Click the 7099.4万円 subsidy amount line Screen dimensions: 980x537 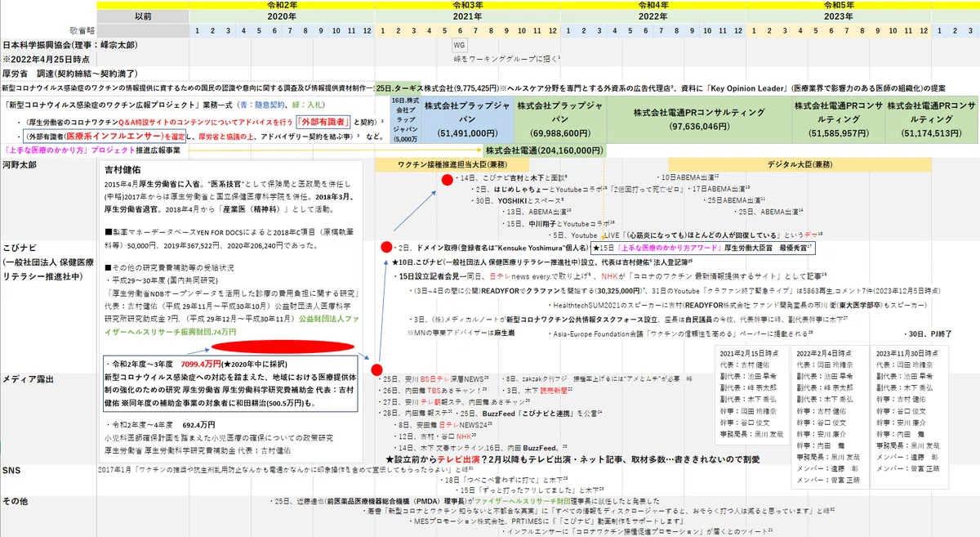(196, 364)
